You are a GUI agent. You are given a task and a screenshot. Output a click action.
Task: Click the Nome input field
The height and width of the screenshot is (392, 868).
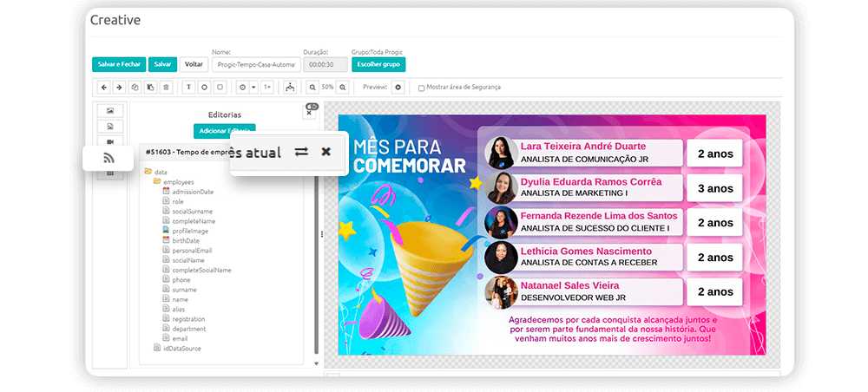[x=256, y=64]
